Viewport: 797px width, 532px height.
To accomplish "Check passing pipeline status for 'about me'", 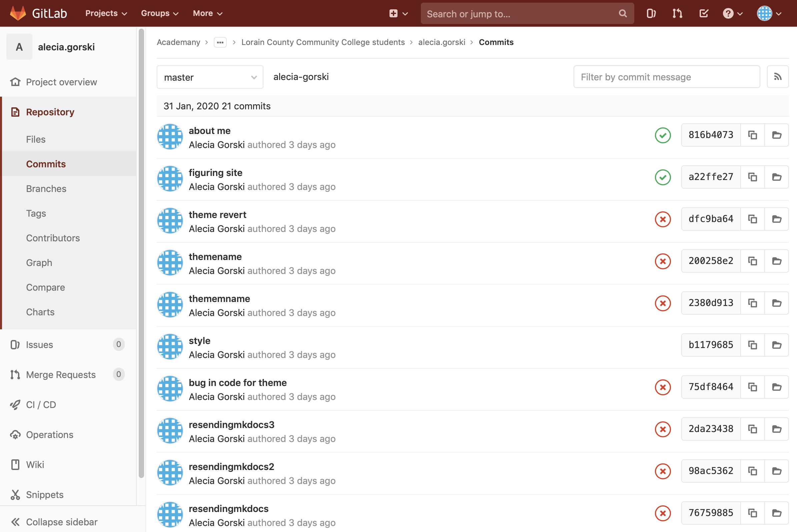I will 663,135.
